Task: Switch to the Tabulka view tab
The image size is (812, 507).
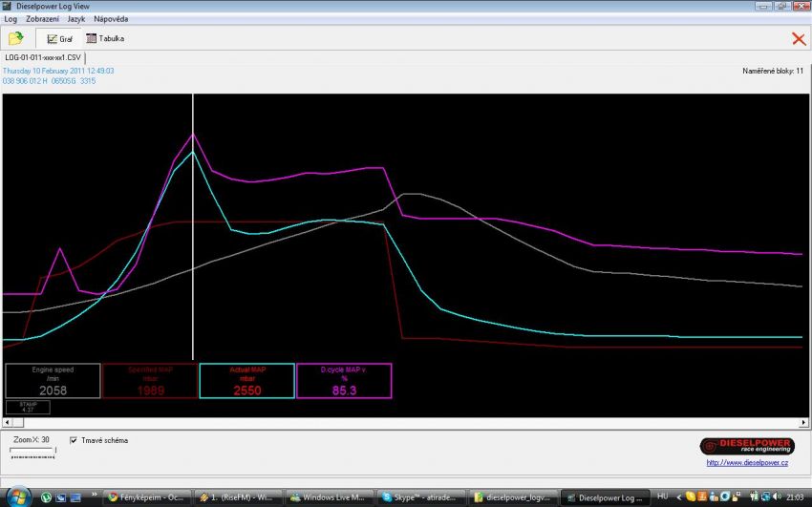Action: 105,38
